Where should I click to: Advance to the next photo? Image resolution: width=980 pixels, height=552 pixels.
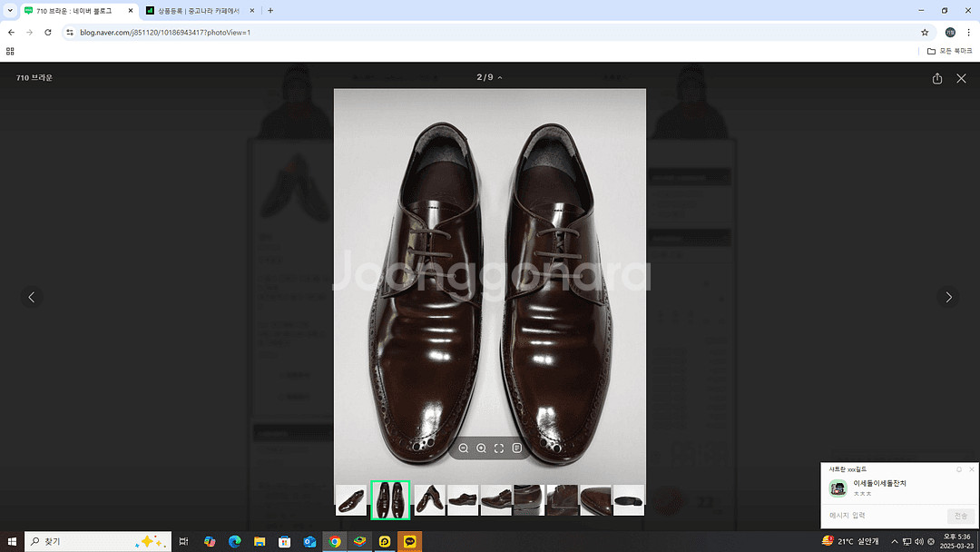pyautogui.click(x=948, y=297)
